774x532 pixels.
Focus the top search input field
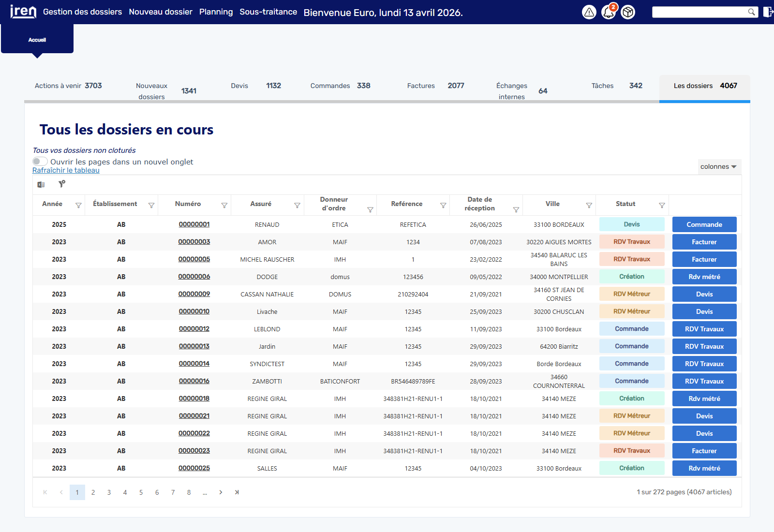pos(700,12)
